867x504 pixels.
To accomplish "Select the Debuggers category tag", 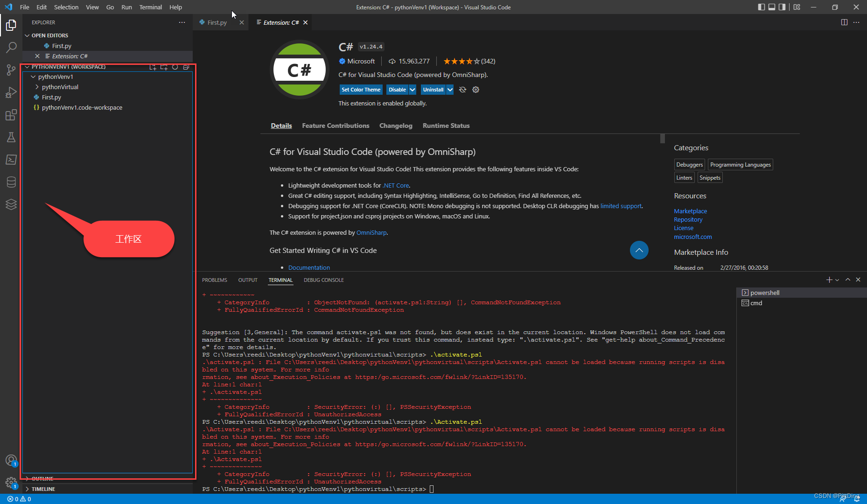I will point(689,165).
